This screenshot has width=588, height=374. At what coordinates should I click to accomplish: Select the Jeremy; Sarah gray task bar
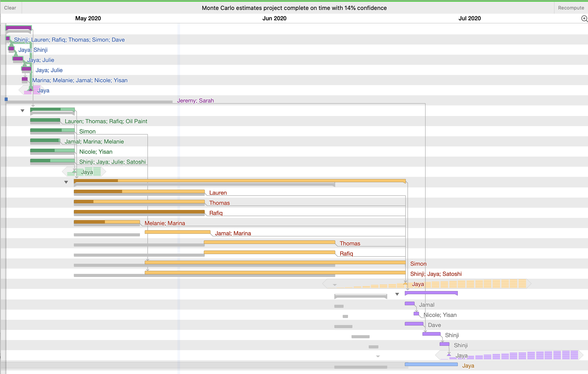click(x=89, y=102)
